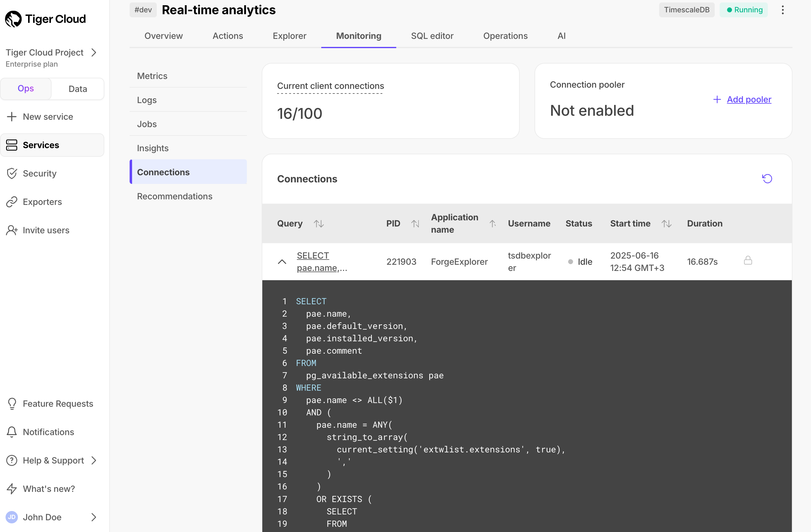Switch to Ops mode
The image size is (811, 532).
[x=26, y=89]
